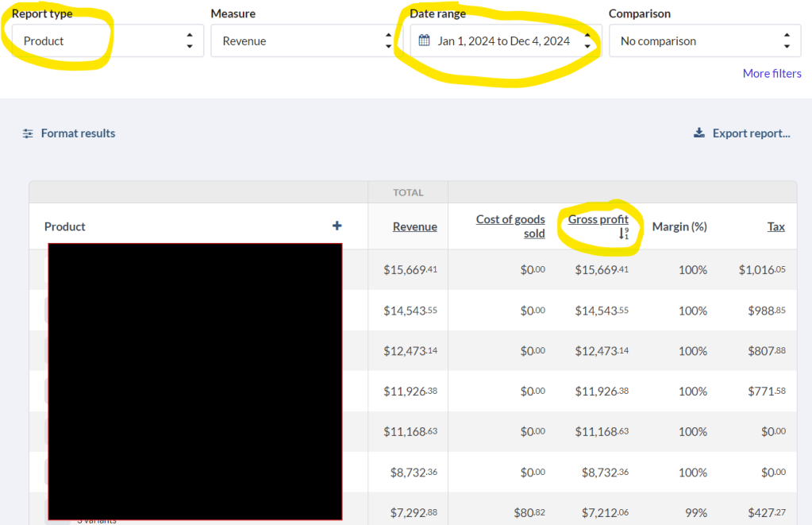Open the Report type dropdown
The image size is (812, 525).
pos(107,41)
